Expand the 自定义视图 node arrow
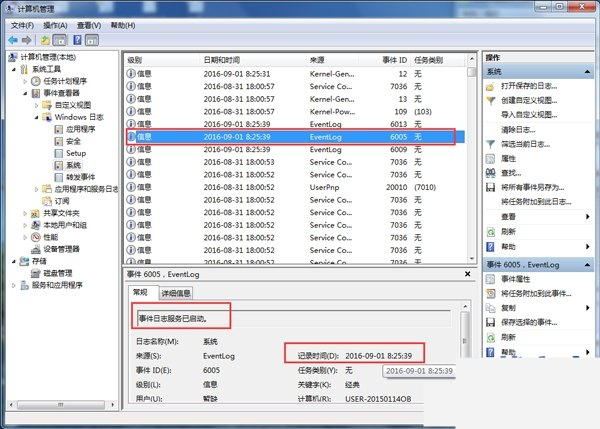 [36, 105]
